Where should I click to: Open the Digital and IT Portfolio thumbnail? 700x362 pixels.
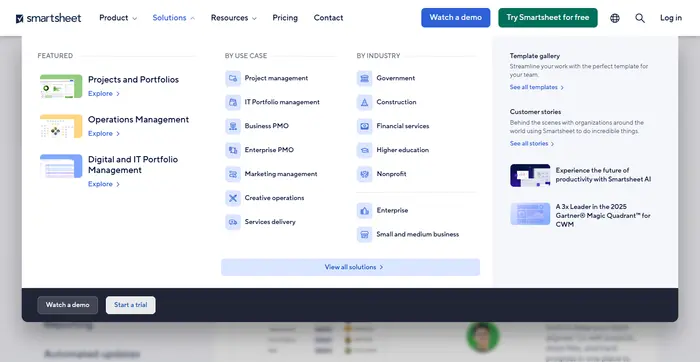click(61, 166)
